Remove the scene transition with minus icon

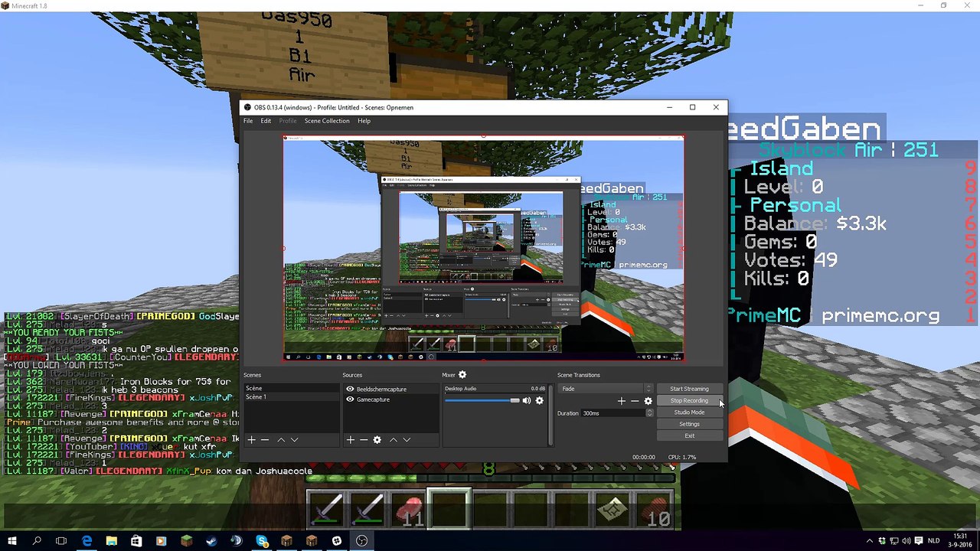[635, 401]
